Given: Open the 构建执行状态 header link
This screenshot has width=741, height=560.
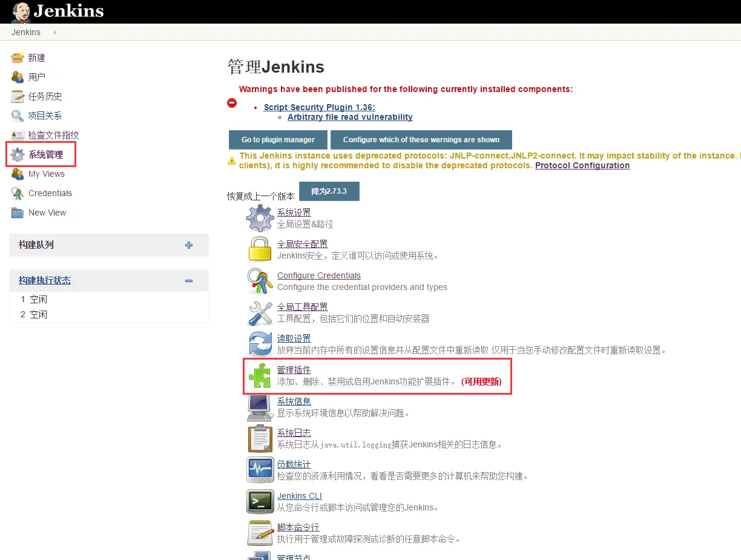Looking at the screenshot, I should tap(45, 280).
